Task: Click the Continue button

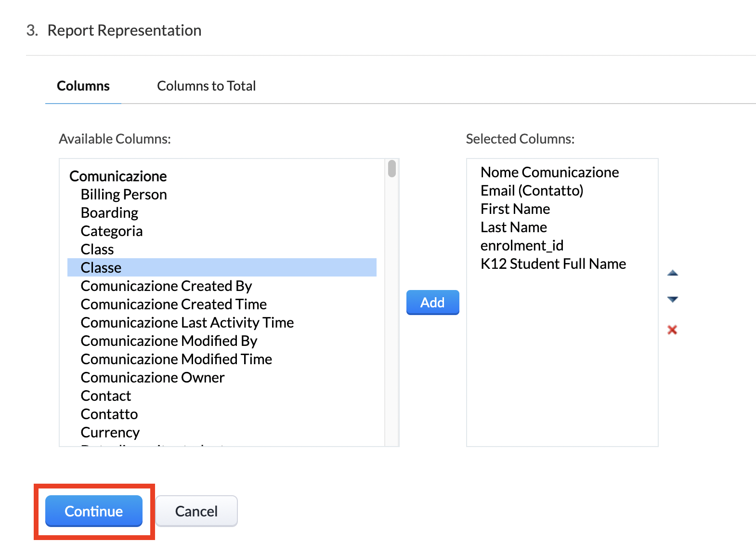Action: 94,511
